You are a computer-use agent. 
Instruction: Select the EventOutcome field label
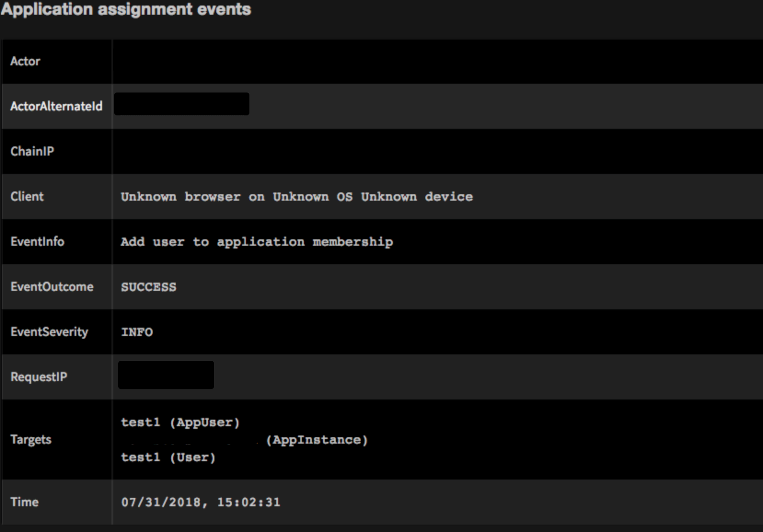52,287
